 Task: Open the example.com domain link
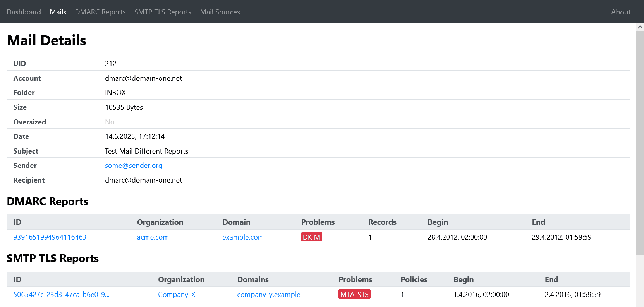[x=243, y=237]
